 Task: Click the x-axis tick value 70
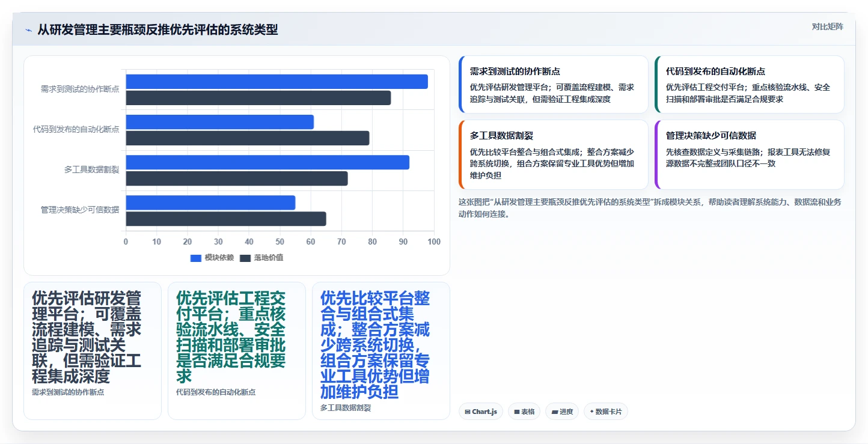click(x=341, y=242)
